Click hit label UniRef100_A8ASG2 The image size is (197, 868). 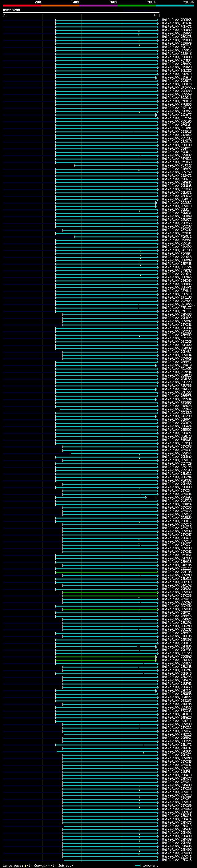177,481
